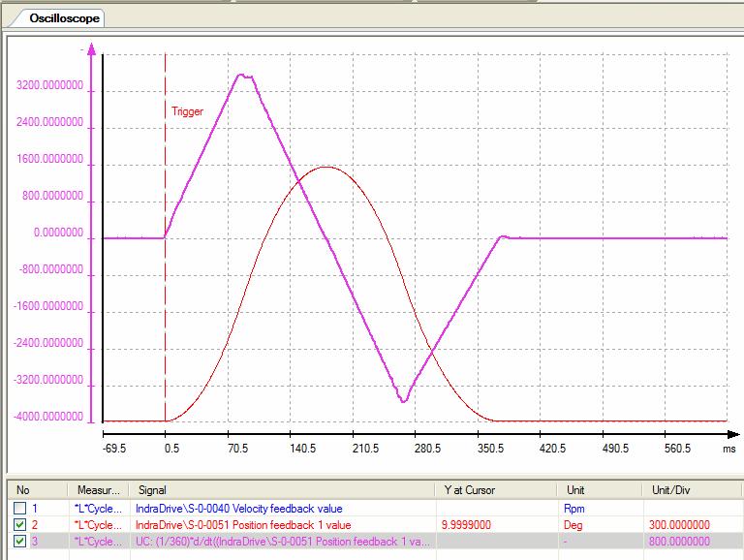Switch to the Oscilloscope tab

(x=64, y=18)
